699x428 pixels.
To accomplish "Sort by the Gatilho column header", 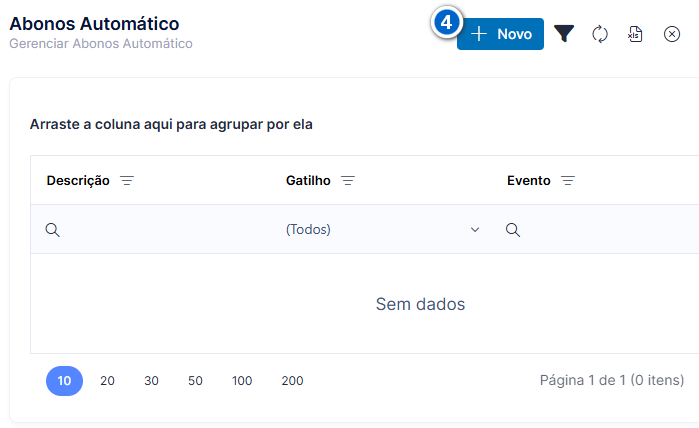I will (308, 181).
